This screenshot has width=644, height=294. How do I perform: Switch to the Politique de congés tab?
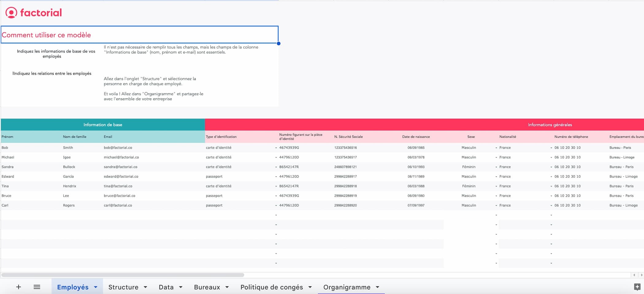[272, 287]
